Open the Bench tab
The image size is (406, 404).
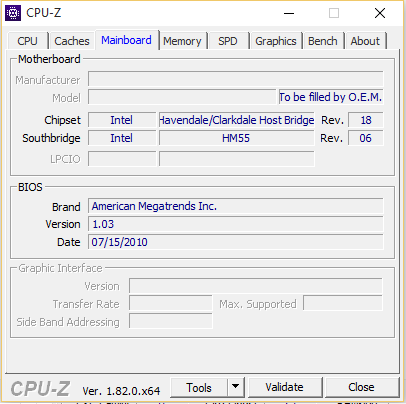[323, 41]
